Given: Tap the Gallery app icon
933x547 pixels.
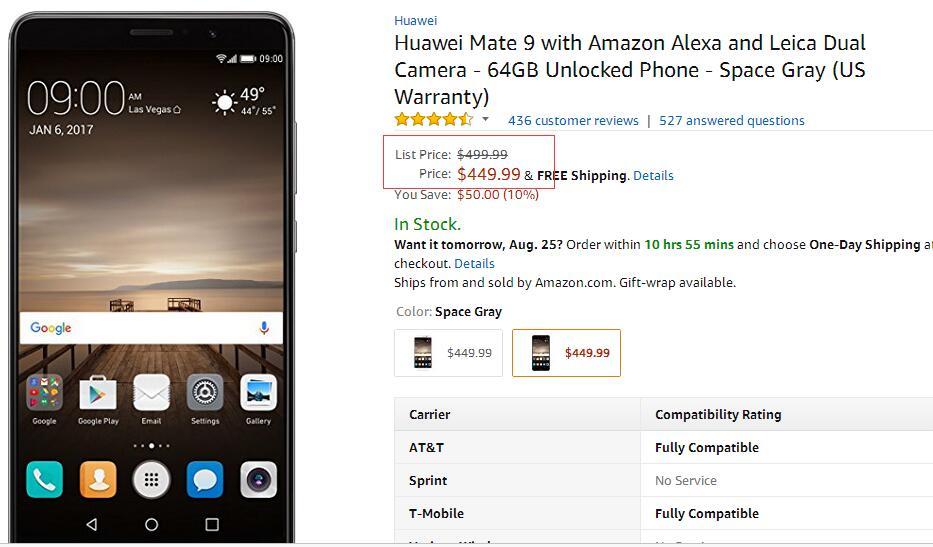Looking at the screenshot, I should click(258, 393).
